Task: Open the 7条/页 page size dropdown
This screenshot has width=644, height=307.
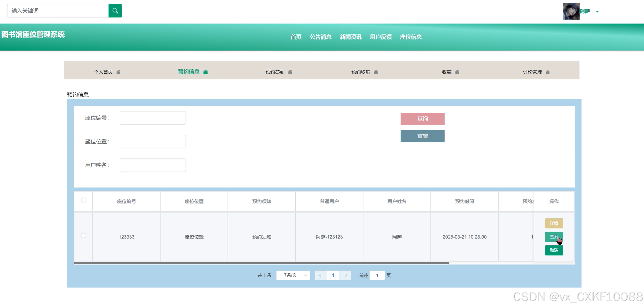Action: (293, 275)
